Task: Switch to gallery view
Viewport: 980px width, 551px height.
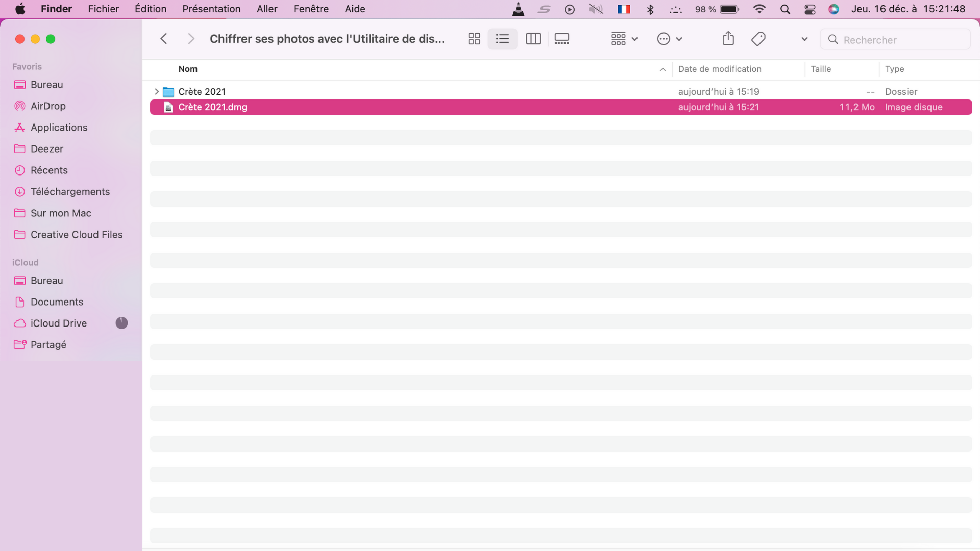Action: pos(561,39)
